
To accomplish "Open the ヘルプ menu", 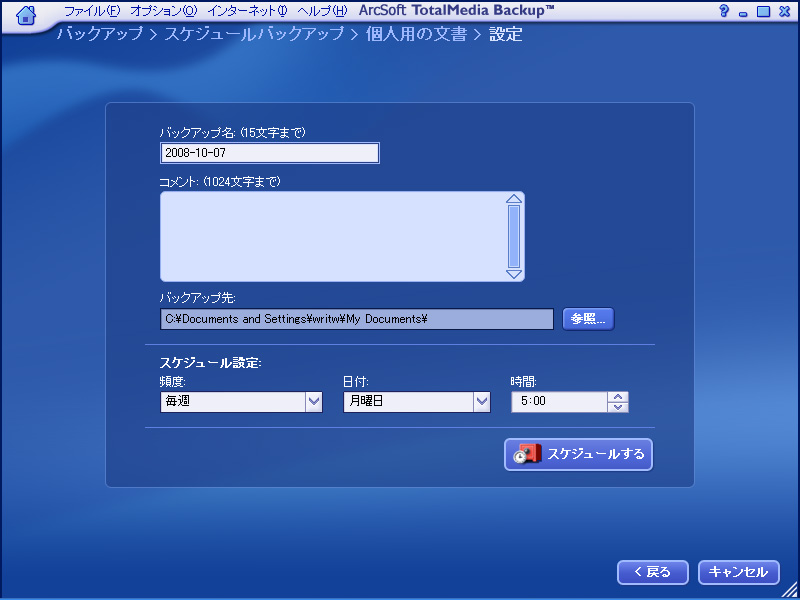I will [322, 11].
